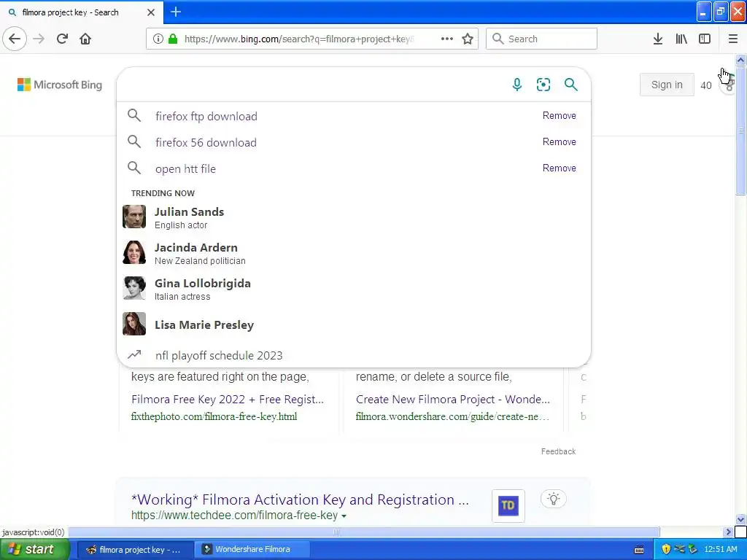The height and width of the screenshot is (560, 747).
Task: Remove the 'firefox ftp download' history entry
Action: point(560,116)
